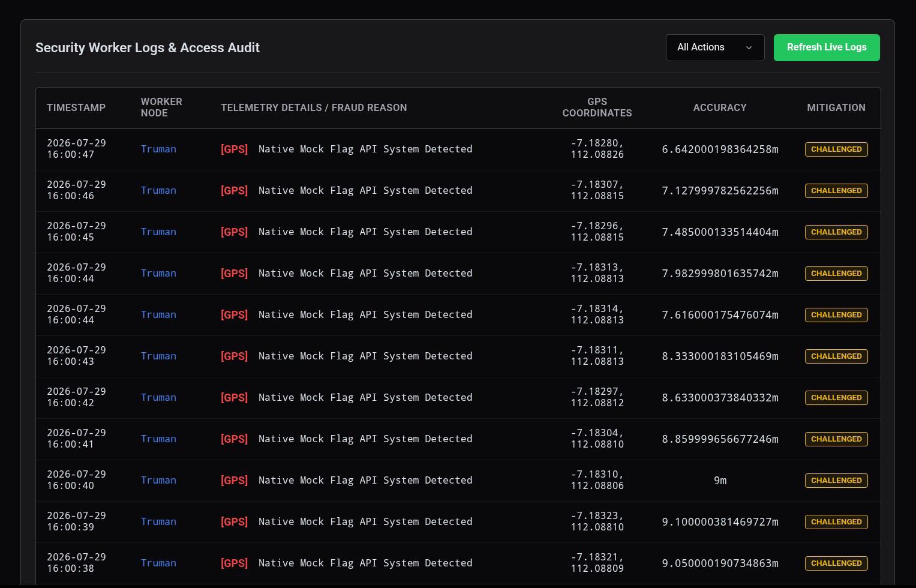
Task: Open Truman link in the 16:00:41 row
Action: [158, 439]
